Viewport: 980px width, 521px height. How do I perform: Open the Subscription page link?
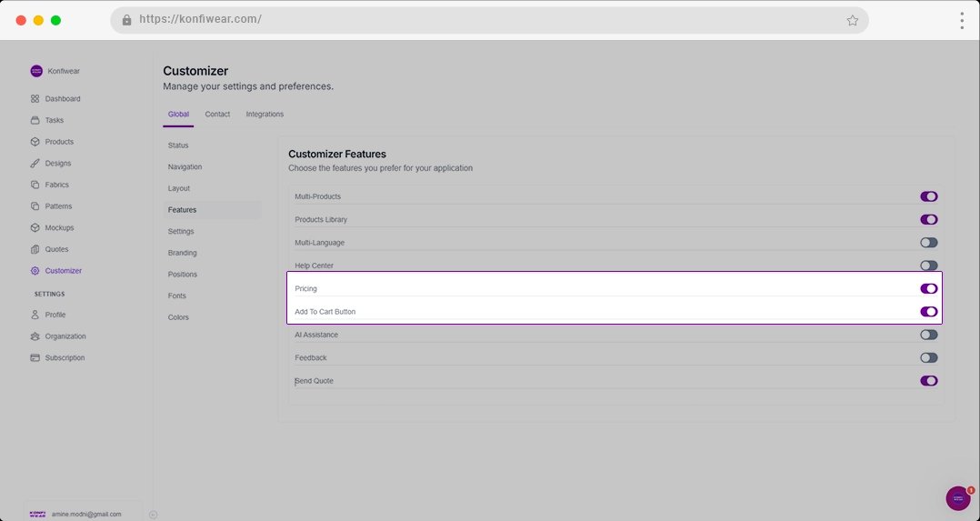coord(65,357)
